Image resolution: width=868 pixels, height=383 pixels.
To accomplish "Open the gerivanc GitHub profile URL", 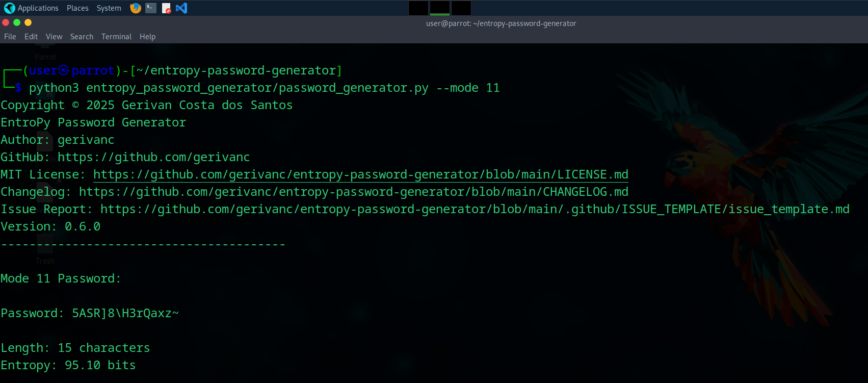I will 153,157.
